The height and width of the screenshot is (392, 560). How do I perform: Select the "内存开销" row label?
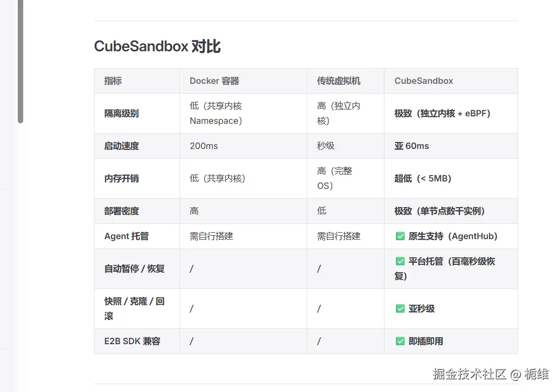(121, 178)
